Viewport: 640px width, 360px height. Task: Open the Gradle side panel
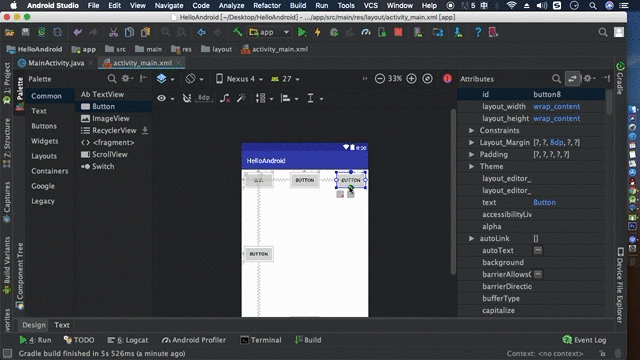pyautogui.click(x=620, y=78)
